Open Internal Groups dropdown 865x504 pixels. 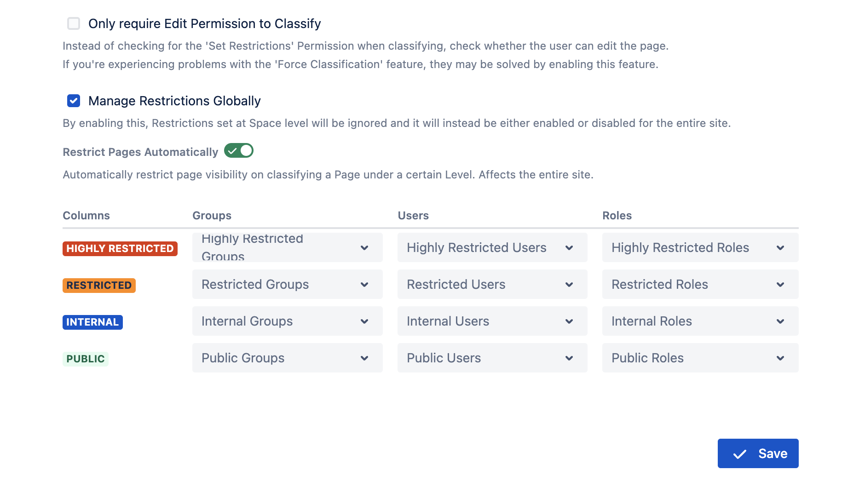pos(287,321)
